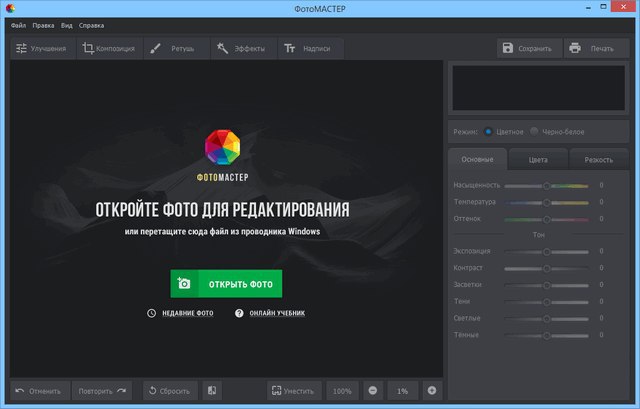Switch to the Цвета tab
This screenshot has width=640, height=409.
click(x=538, y=160)
